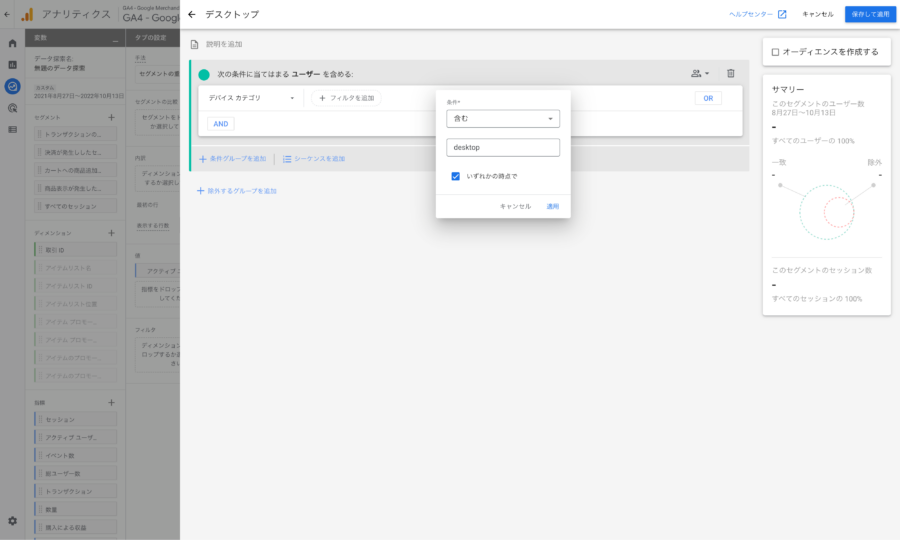Click シーケンスを追加
The width and height of the screenshot is (900, 540).
tap(313, 159)
